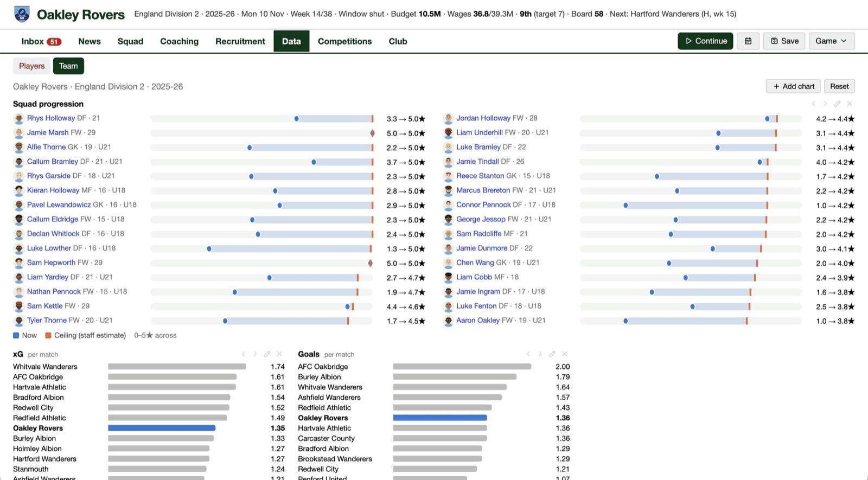Open the Coaching tab
Viewport: 868px width, 480px height.
click(179, 41)
